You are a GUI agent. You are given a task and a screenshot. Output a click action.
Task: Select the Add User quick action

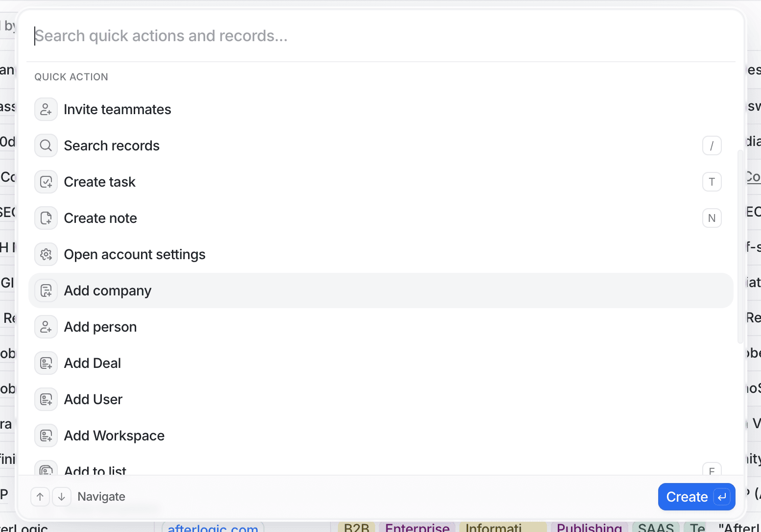click(x=93, y=399)
